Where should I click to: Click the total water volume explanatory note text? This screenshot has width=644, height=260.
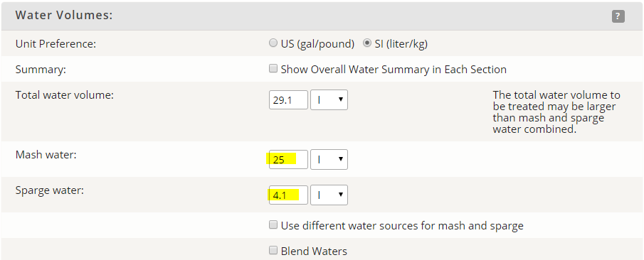(x=556, y=112)
